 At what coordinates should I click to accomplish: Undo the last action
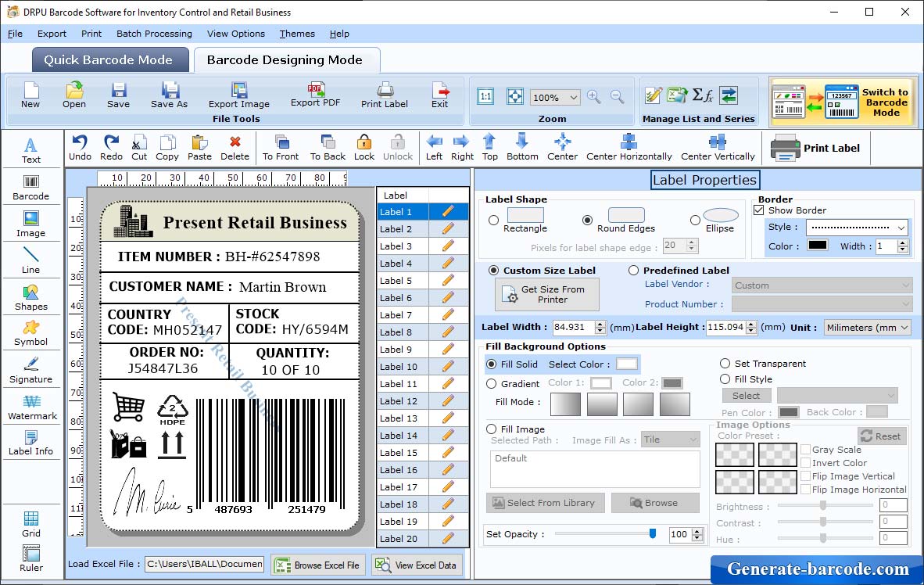(80, 148)
